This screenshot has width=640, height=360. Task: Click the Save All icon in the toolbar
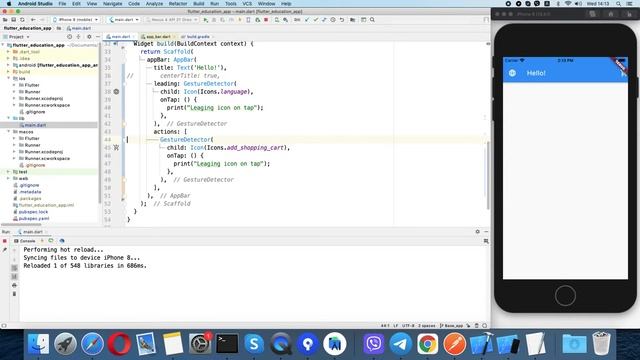(x=13, y=20)
